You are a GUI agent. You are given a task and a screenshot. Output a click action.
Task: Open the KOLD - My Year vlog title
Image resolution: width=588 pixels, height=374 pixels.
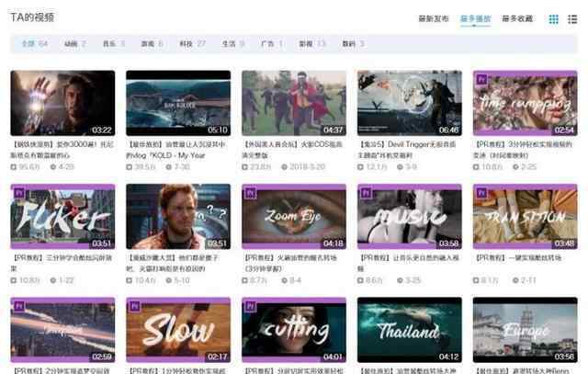[176, 150]
